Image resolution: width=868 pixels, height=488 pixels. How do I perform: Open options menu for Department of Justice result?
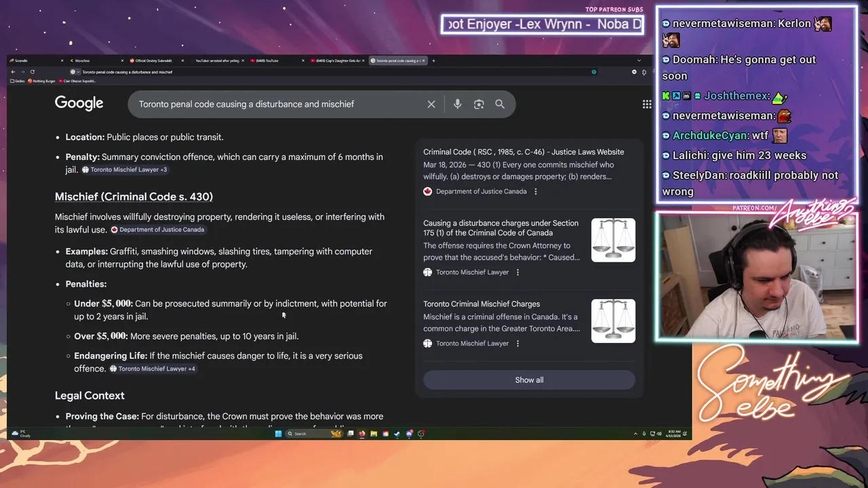tap(536, 191)
